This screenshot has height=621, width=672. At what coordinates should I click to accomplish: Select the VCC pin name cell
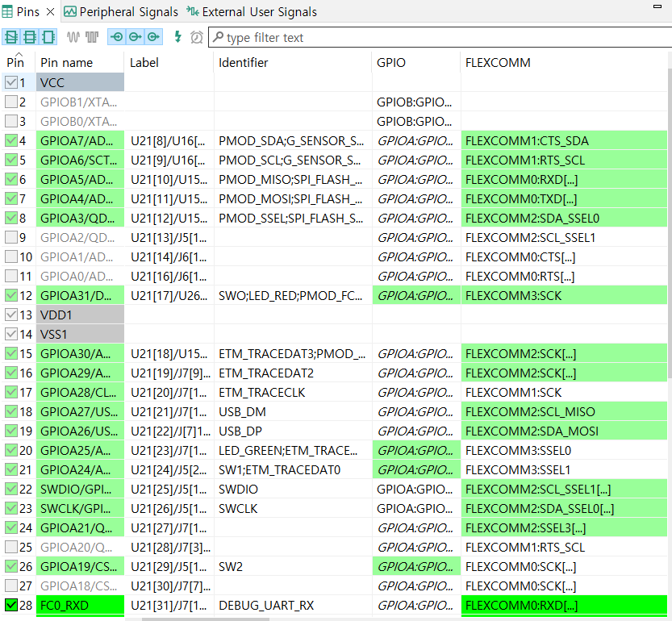click(x=80, y=82)
